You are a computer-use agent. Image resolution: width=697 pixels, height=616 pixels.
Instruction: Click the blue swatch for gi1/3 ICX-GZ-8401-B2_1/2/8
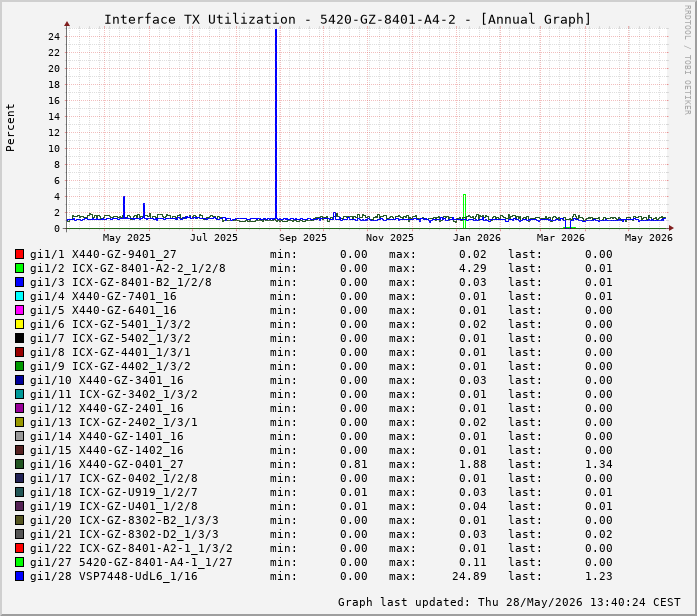19,282
